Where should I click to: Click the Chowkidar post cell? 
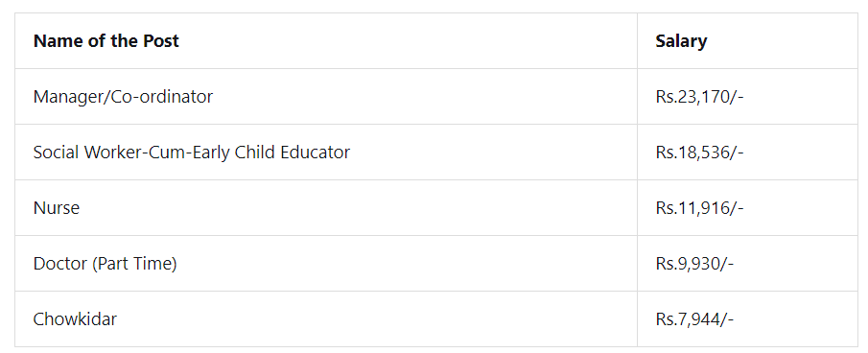[326, 319]
